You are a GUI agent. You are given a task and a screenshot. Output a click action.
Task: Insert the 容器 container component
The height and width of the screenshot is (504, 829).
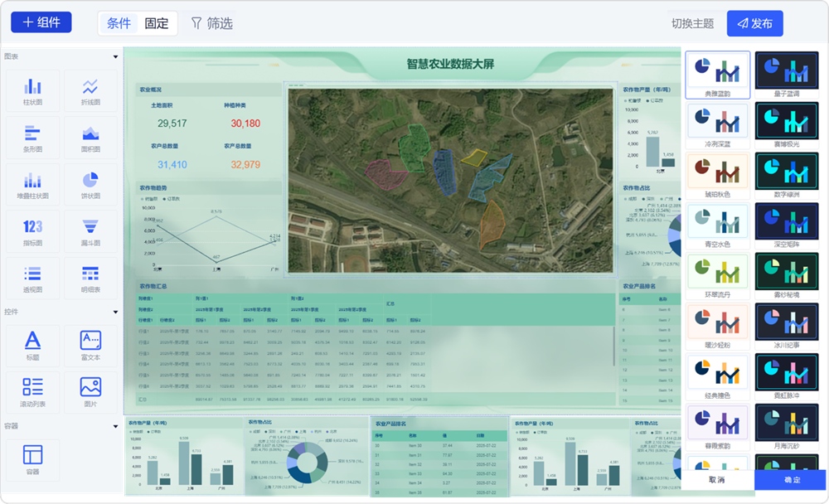click(x=33, y=459)
